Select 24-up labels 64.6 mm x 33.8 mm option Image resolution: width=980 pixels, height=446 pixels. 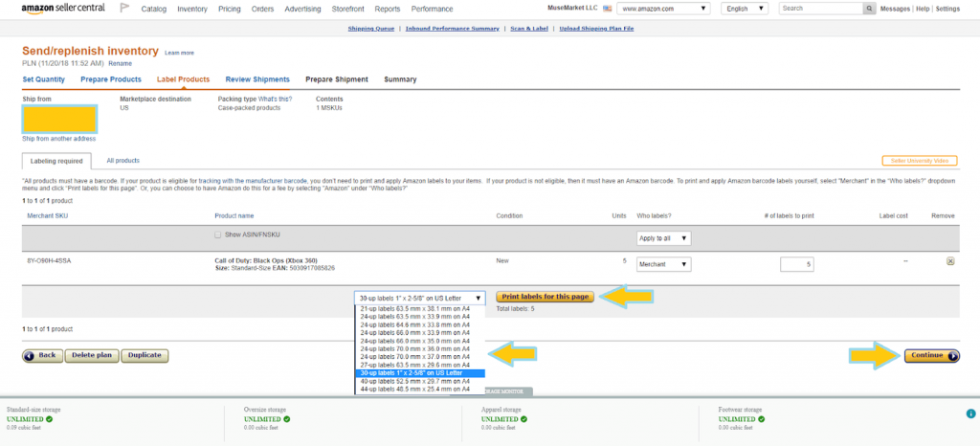[x=415, y=324]
